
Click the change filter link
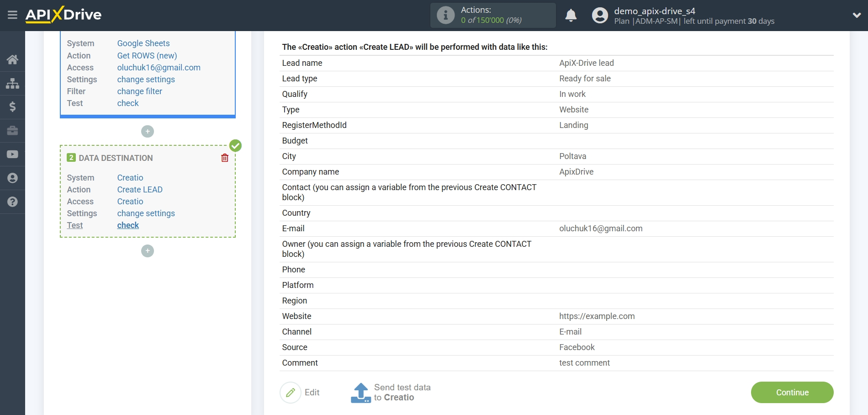pyautogui.click(x=139, y=91)
